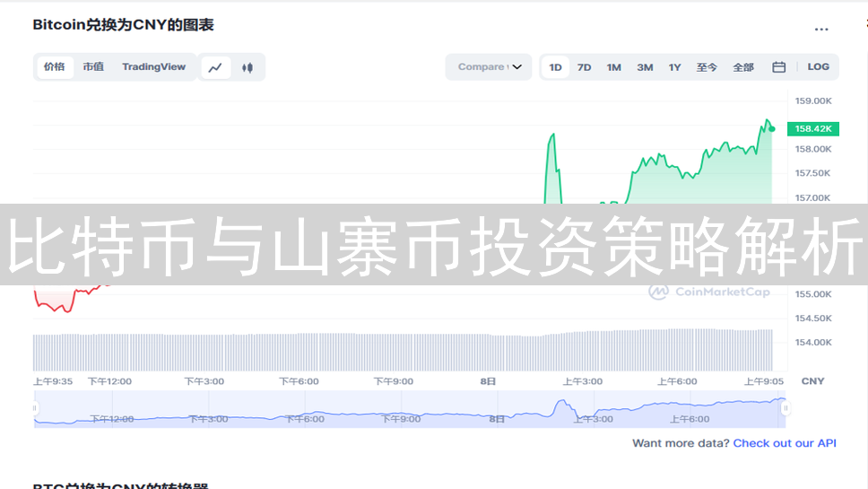Click the 159.00K axis label
Image resolution: width=868 pixels, height=489 pixels.
[813, 100]
